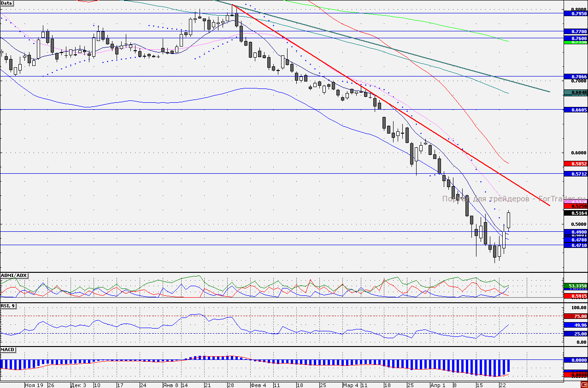Click the 25.00 RSI level tag

coord(576,334)
